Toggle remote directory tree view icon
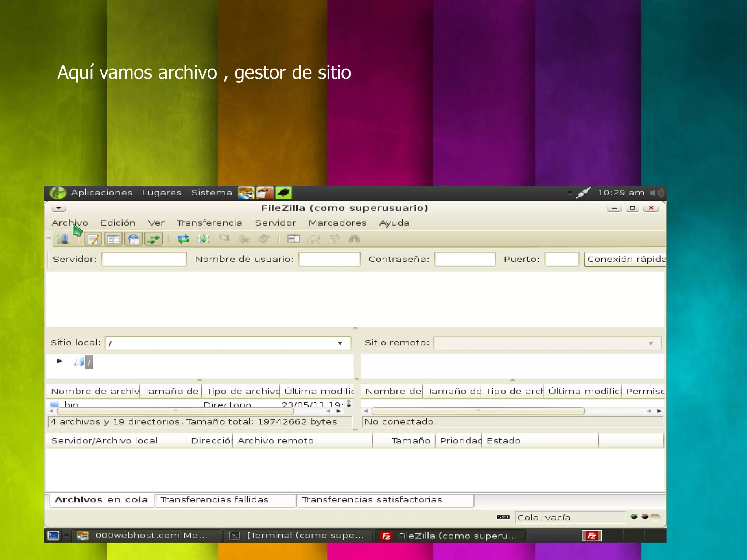 [133, 239]
